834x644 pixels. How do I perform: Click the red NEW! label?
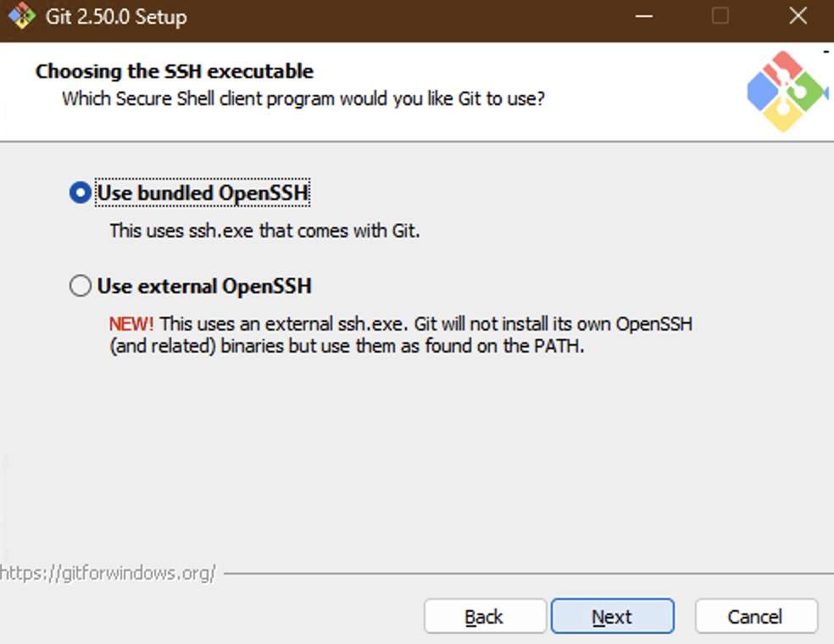pyautogui.click(x=131, y=324)
